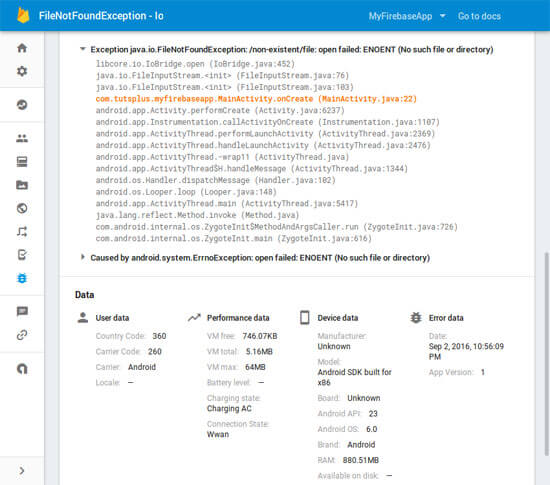Screen dimensions: 550x485
Task: Open the Authentication people icon
Action: [x=22, y=139]
